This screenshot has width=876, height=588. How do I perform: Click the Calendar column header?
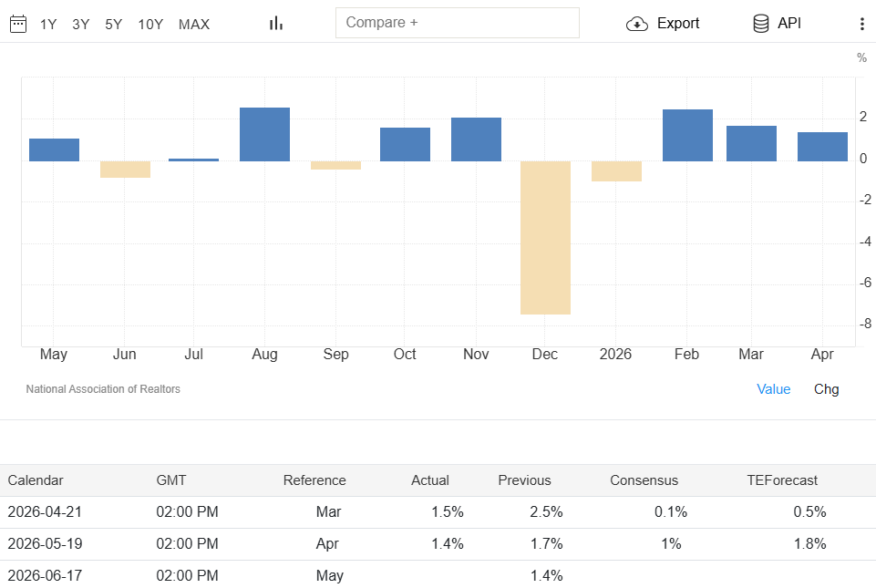click(36, 480)
